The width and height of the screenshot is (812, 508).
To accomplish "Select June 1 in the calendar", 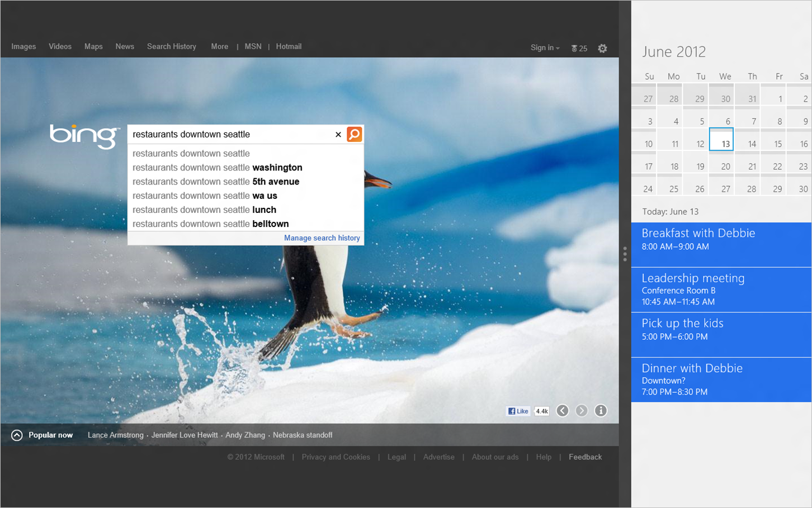I will click(x=773, y=95).
